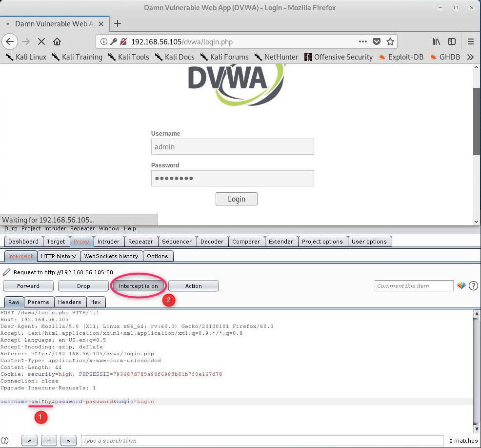Image resolution: width=481 pixels, height=448 pixels.
Task: Switch to the Dashboard tab
Action: pyautogui.click(x=23, y=242)
